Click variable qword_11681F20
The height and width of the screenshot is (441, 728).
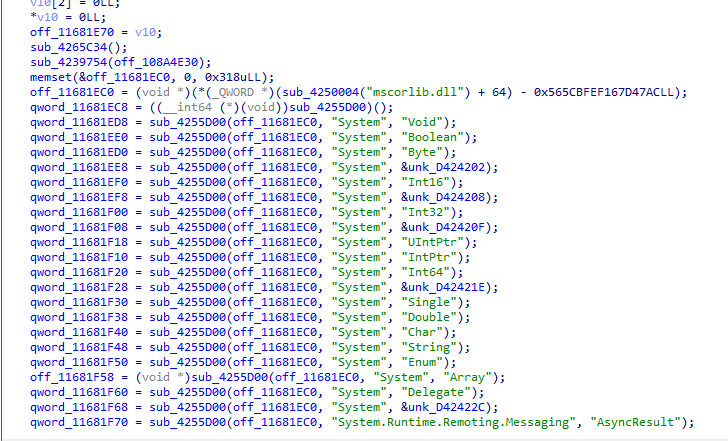[79, 272]
